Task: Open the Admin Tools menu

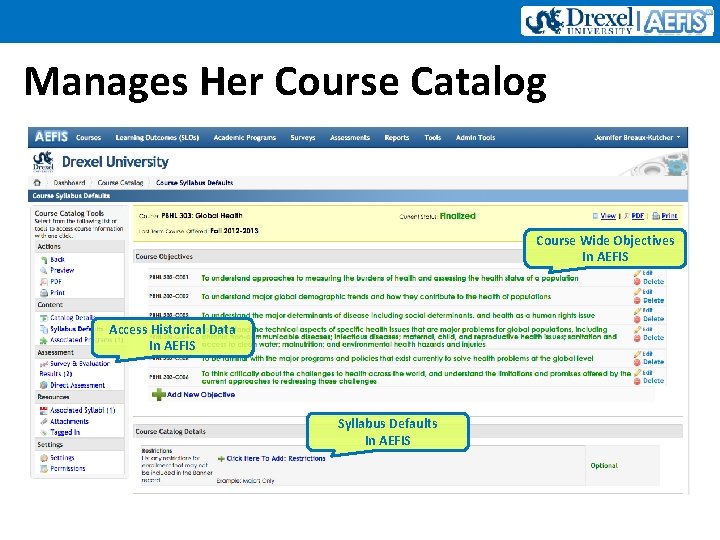Action: point(475,137)
